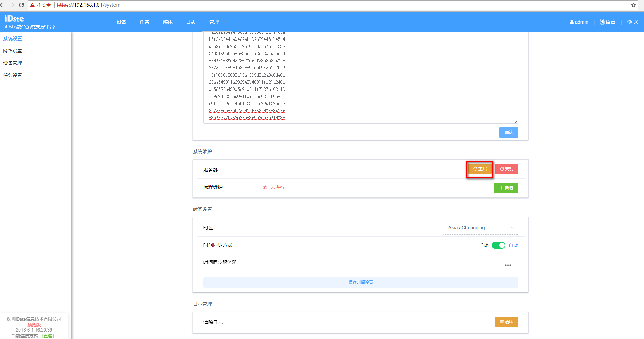Click 保存时间设置 to save time settings

[x=361, y=282]
